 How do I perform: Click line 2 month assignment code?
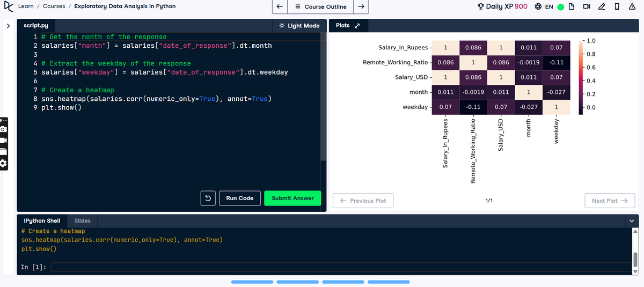156,46
